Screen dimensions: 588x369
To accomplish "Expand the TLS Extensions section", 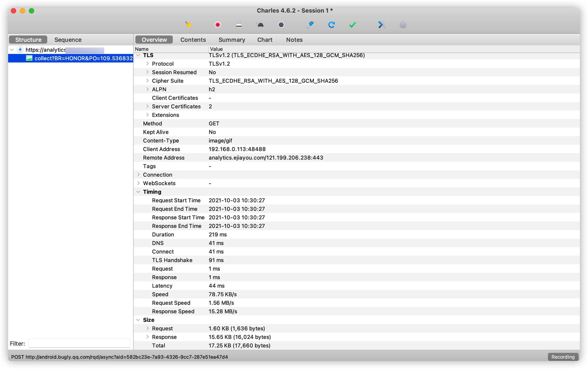I will pyautogui.click(x=147, y=115).
